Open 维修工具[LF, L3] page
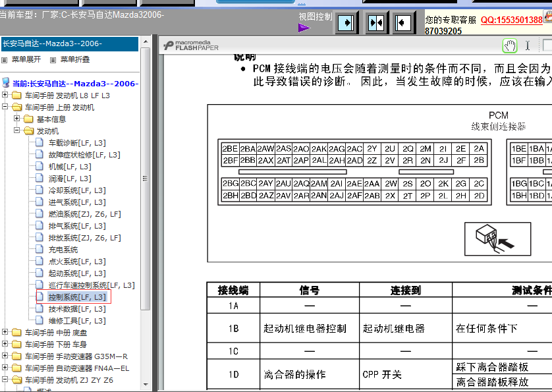This screenshot has width=552, height=392. pos(77,321)
